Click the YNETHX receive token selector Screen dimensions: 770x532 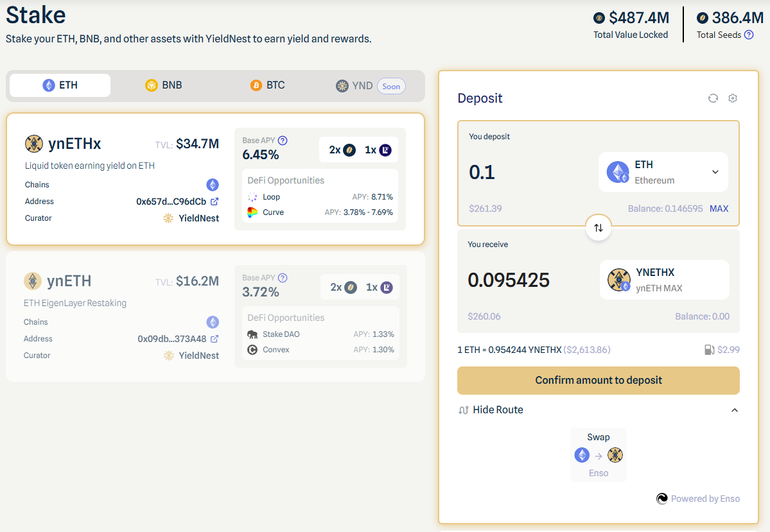click(x=665, y=280)
